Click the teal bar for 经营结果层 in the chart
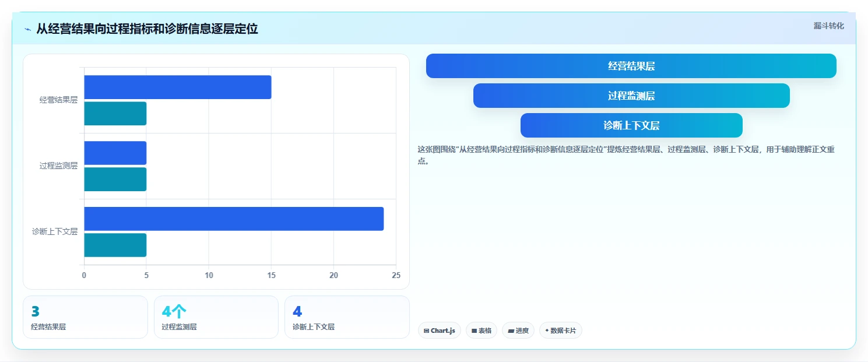The height and width of the screenshot is (362, 868). point(115,114)
